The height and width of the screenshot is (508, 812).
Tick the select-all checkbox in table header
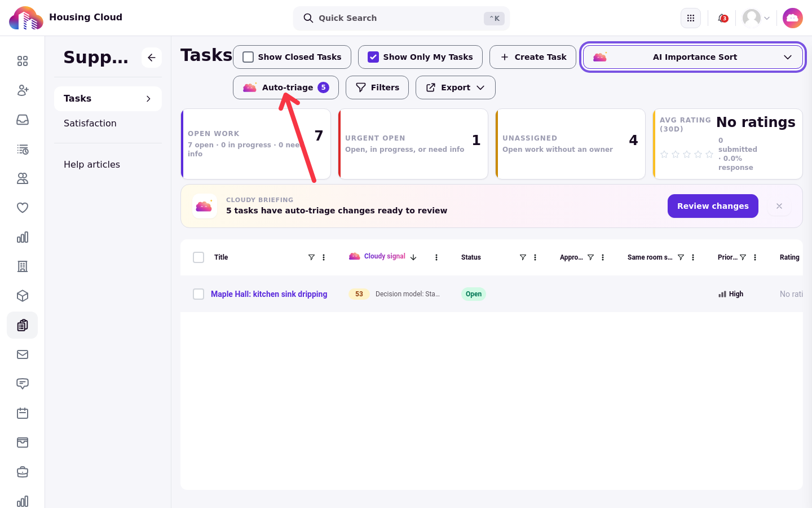[x=198, y=257]
